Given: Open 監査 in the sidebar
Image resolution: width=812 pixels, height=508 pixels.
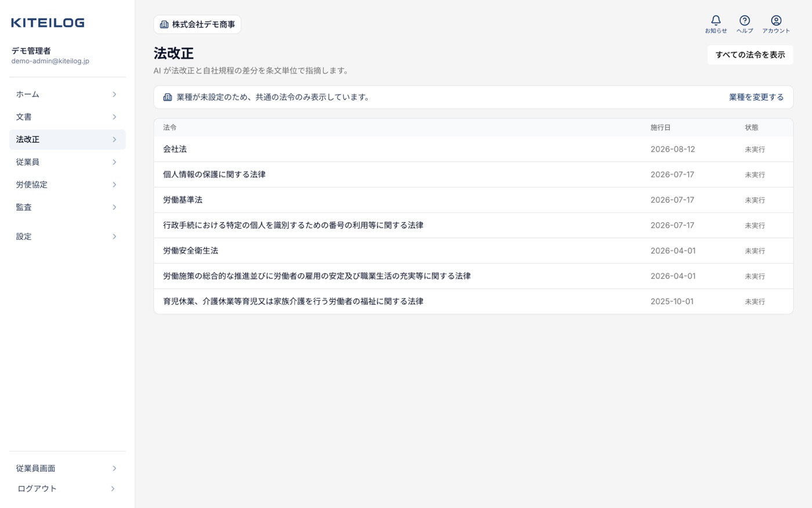Looking at the screenshot, I should (x=67, y=207).
